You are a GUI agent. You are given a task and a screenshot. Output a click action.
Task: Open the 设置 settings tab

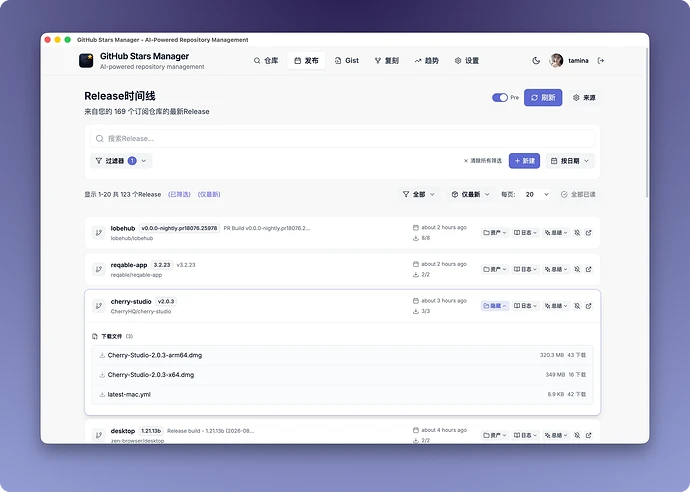[467, 60]
